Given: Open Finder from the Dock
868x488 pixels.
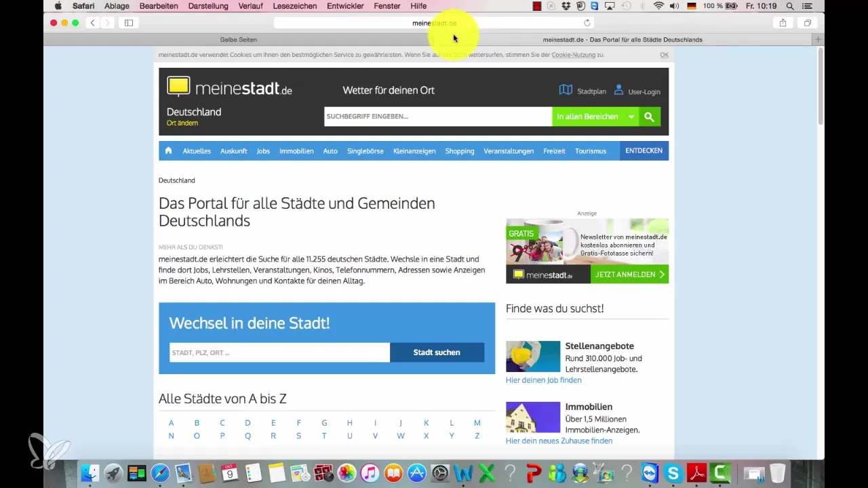Looking at the screenshot, I should point(90,472).
